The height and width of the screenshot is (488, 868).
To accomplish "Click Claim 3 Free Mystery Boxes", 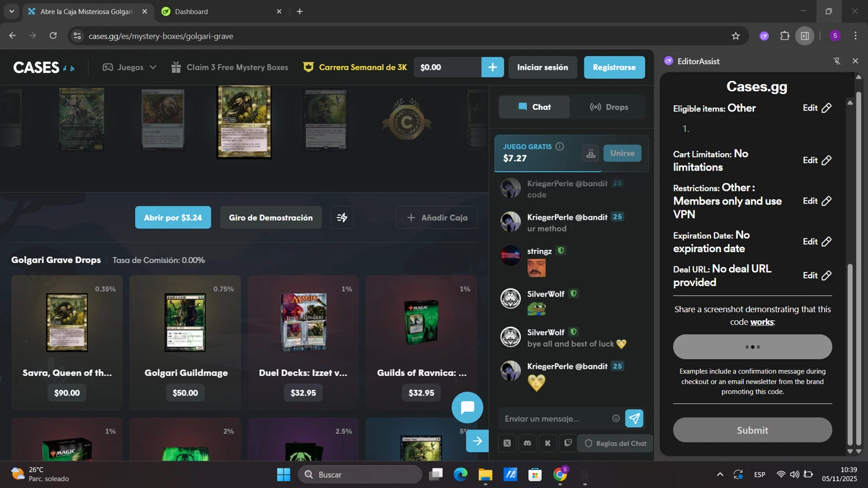I will click(x=230, y=67).
